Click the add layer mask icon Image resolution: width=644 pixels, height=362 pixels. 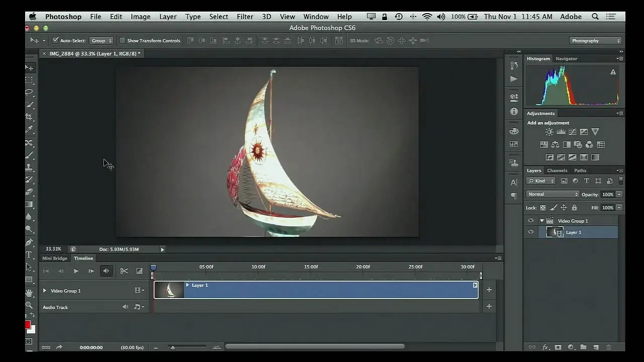[x=558, y=347]
